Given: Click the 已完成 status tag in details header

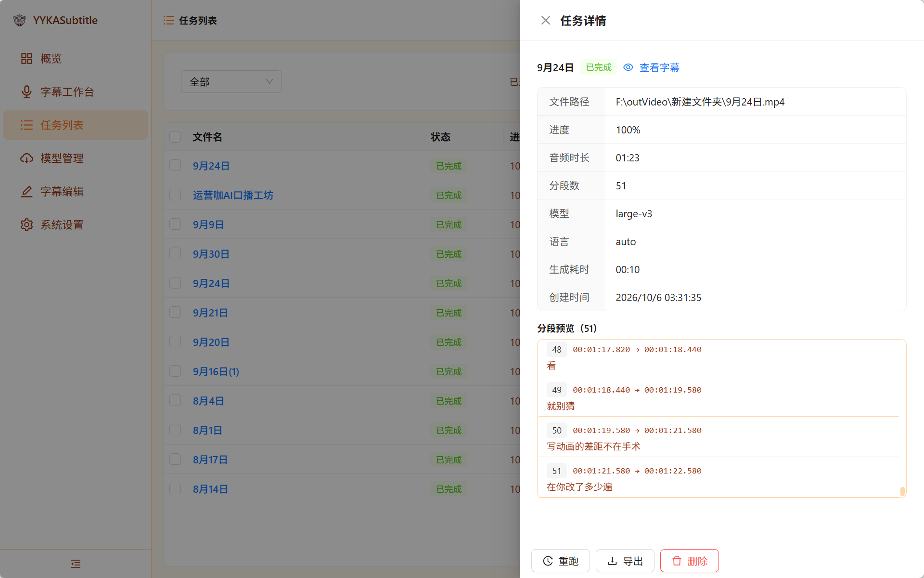Looking at the screenshot, I should (599, 67).
